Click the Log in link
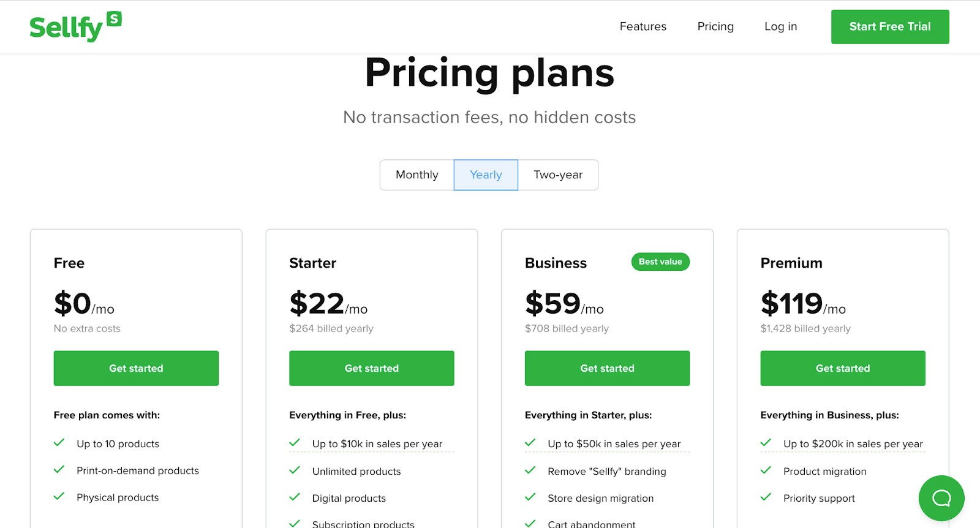This screenshot has width=980, height=528. pos(780,26)
